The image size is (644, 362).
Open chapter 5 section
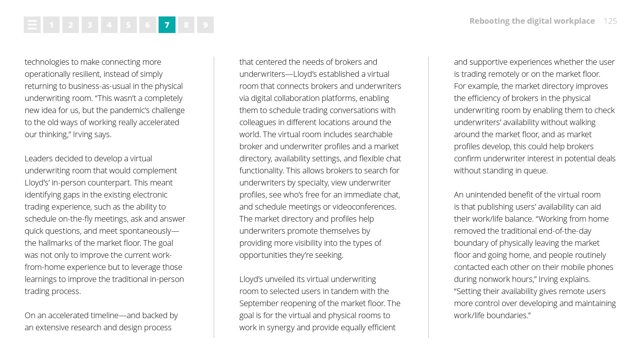[x=128, y=25]
